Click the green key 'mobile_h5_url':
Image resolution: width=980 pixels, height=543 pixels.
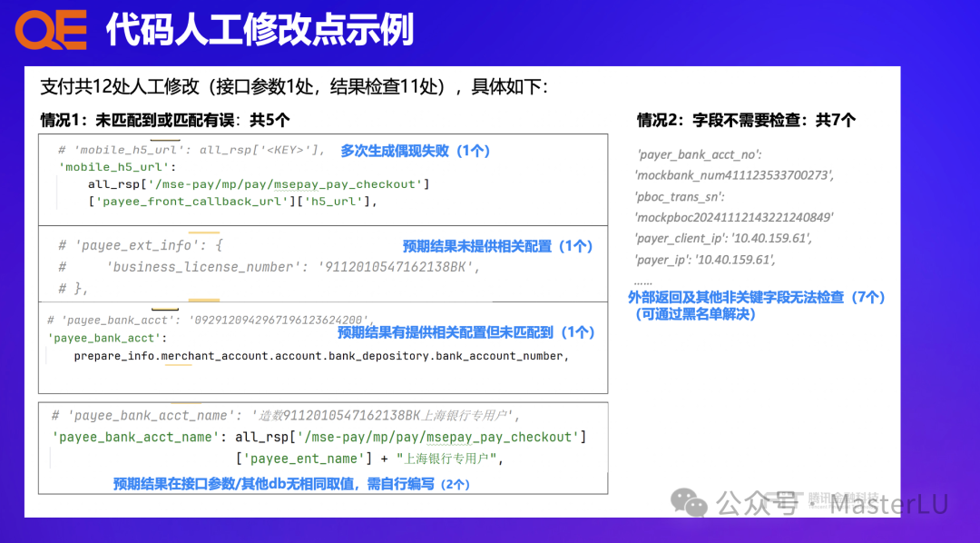(x=117, y=167)
